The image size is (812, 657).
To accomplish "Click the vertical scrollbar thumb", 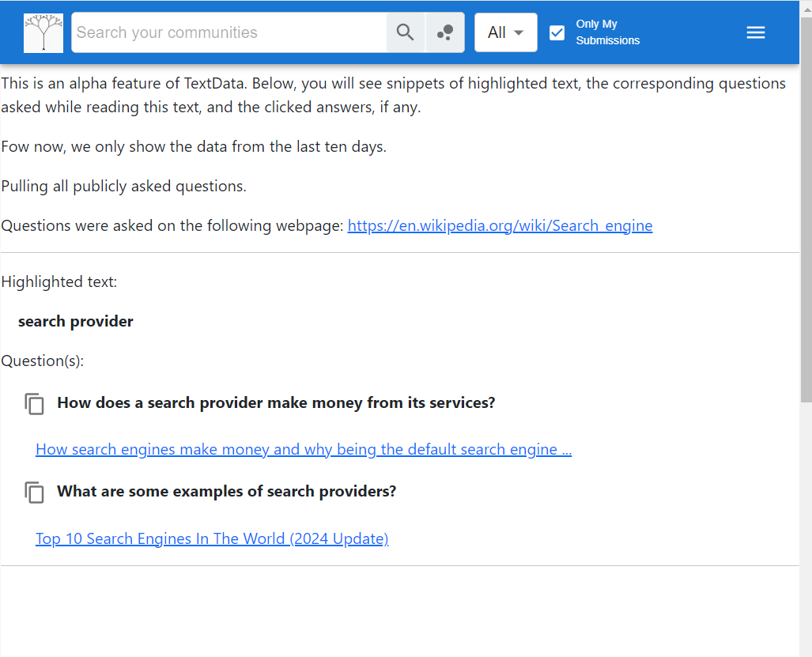I will [806, 210].
